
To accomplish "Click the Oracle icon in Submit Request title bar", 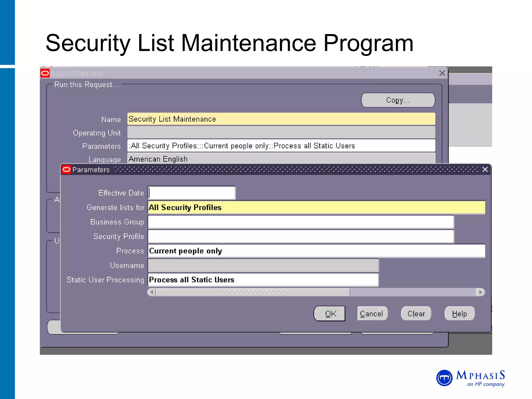I will (x=45, y=73).
